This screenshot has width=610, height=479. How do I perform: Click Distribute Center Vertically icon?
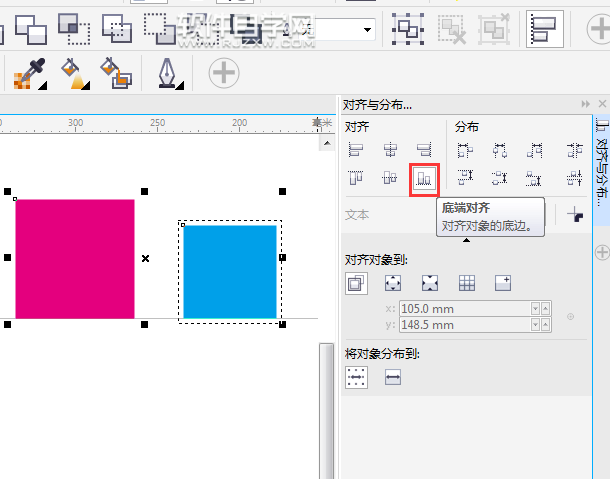(x=500, y=178)
